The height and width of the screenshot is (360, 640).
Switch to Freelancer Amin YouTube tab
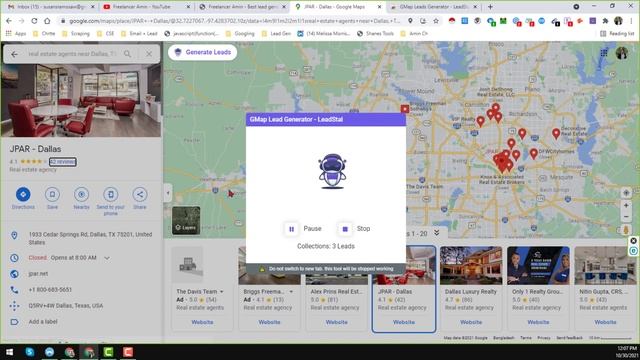(x=146, y=7)
